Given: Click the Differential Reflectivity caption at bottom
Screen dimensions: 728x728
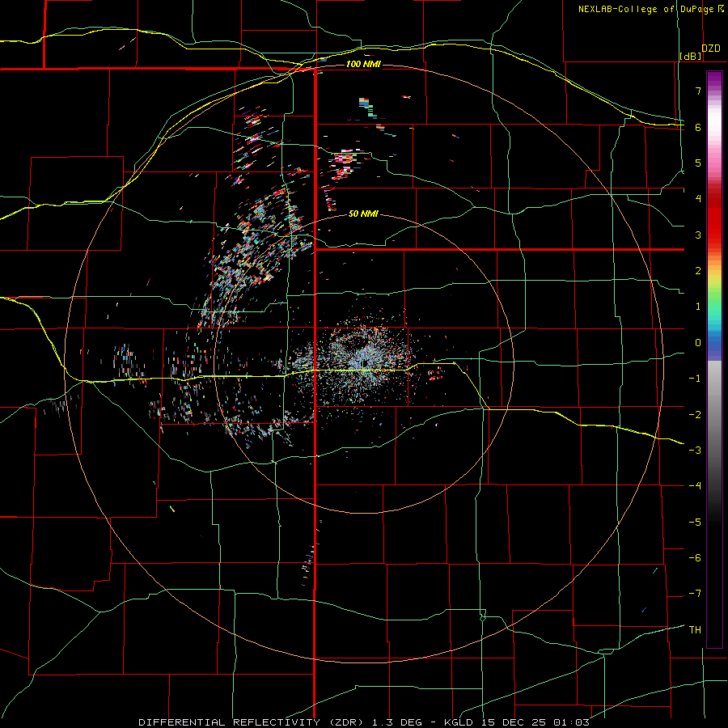Looking at the screenshot, I should 364,722.
